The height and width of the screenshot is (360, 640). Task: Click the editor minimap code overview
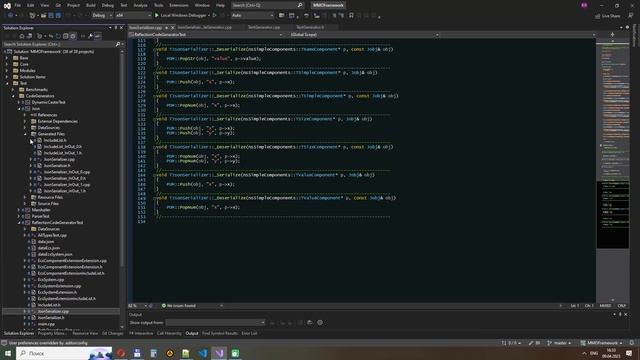point(613,145)
